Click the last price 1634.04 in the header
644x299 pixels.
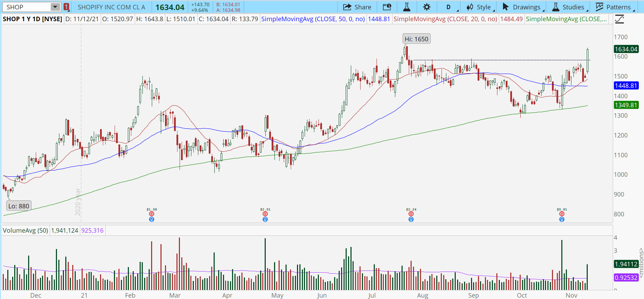point(170,7)
